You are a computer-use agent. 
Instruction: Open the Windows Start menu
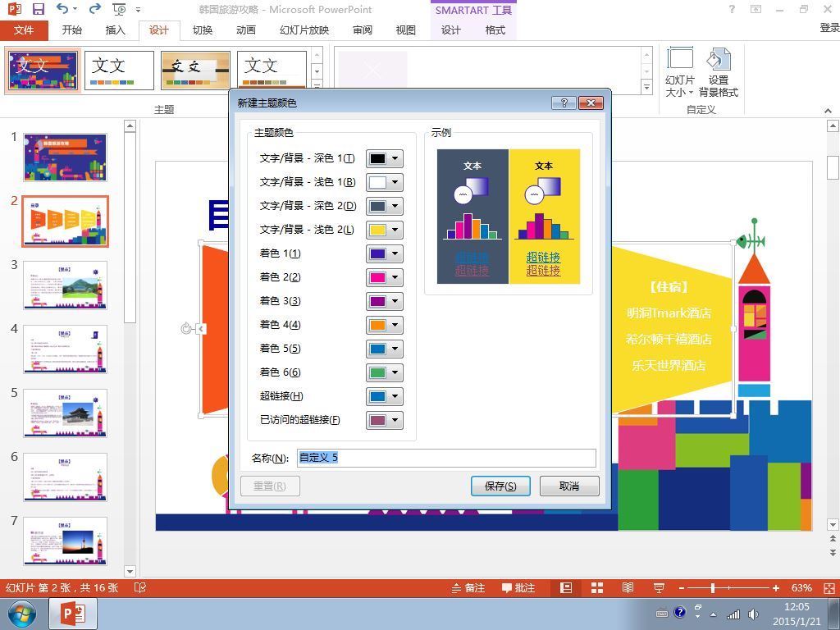click(22, 614)
